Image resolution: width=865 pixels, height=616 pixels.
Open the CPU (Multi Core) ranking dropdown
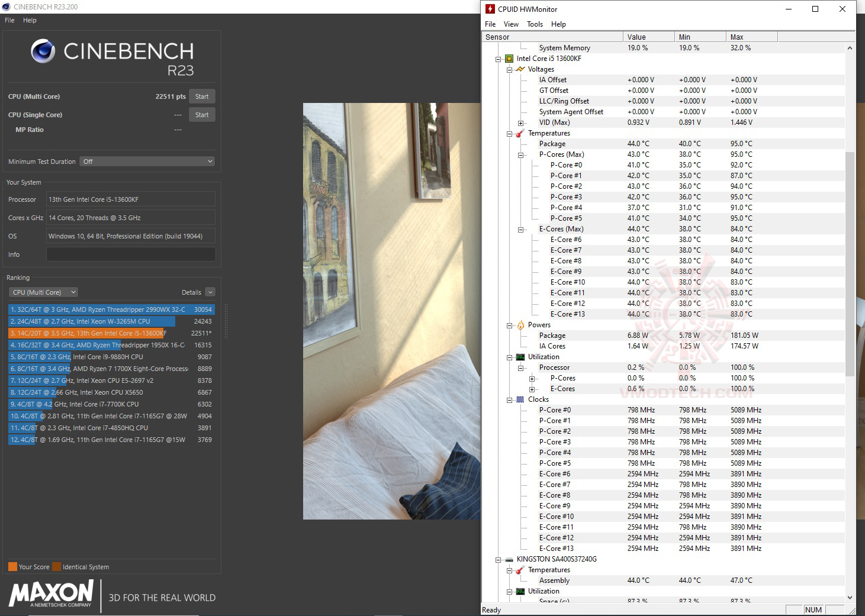click(43, 292)
